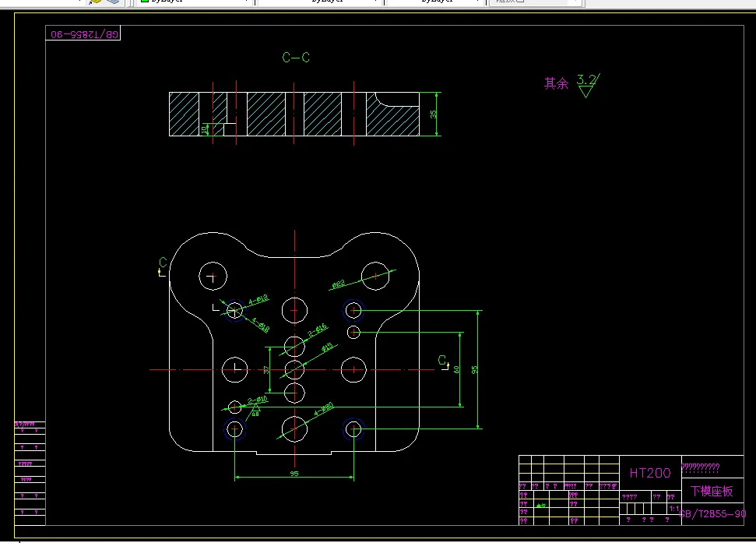Click the 1:1 scale cell
756x543 pixels.
click(x=673, y=509)
